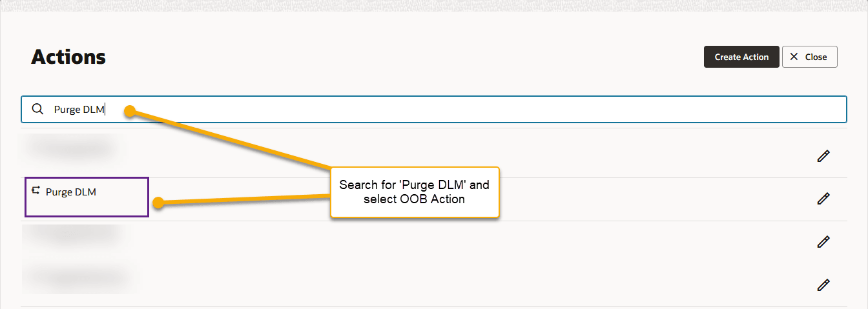
Task: Click the Purge DLM action type icon
Action: (36, 191)
